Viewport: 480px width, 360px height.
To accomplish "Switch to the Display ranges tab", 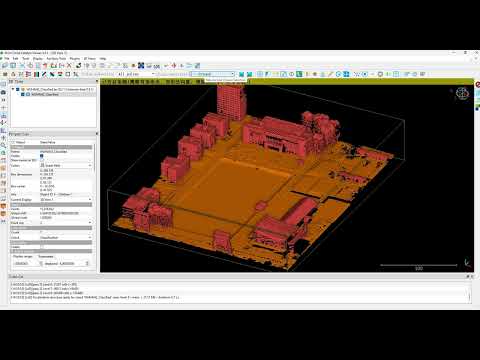I will [23, 257].
